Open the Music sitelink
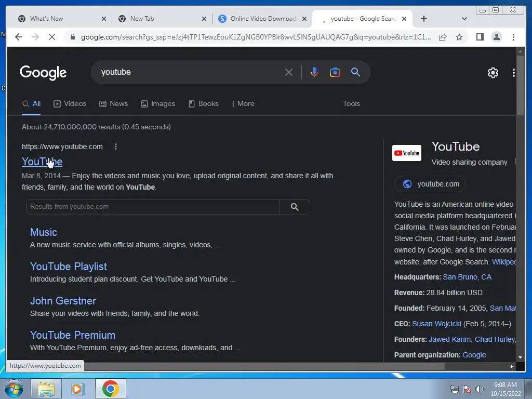This screenshot has height=399, width=532. click(44, 232)
